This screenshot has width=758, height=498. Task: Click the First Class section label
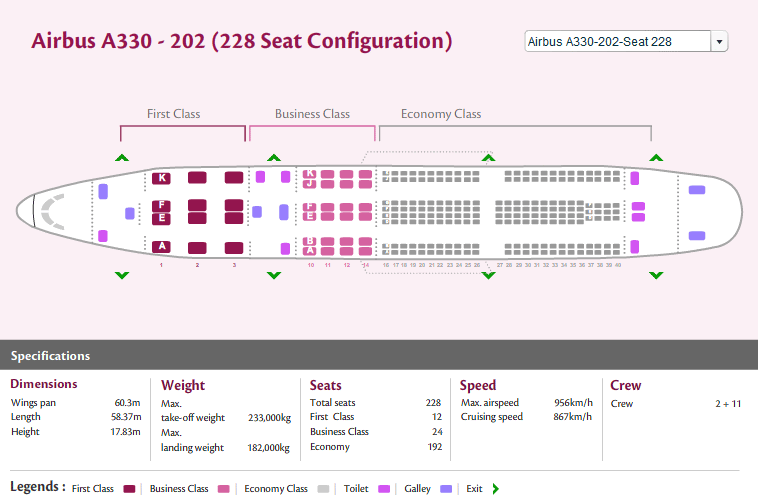tap(174, 114)
